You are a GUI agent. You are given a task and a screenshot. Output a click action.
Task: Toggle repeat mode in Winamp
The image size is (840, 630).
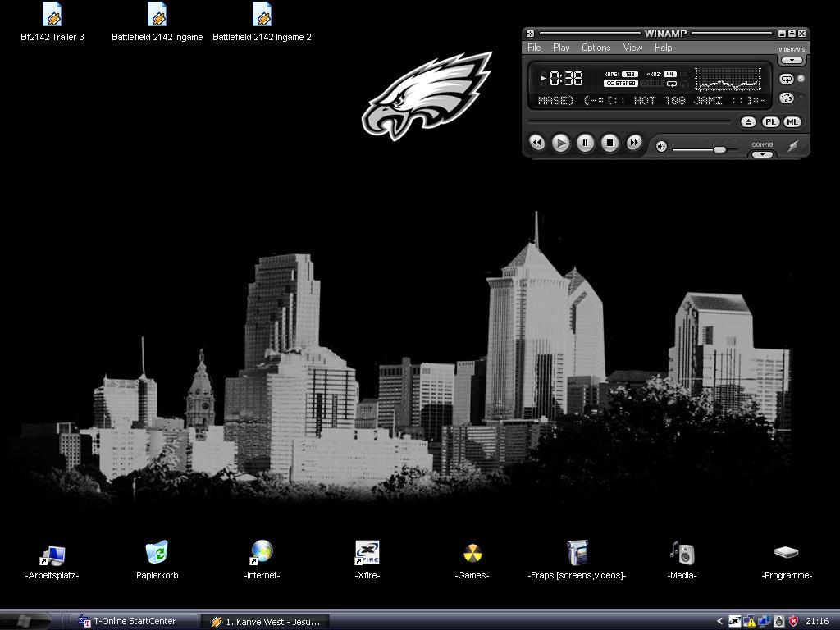786,80
